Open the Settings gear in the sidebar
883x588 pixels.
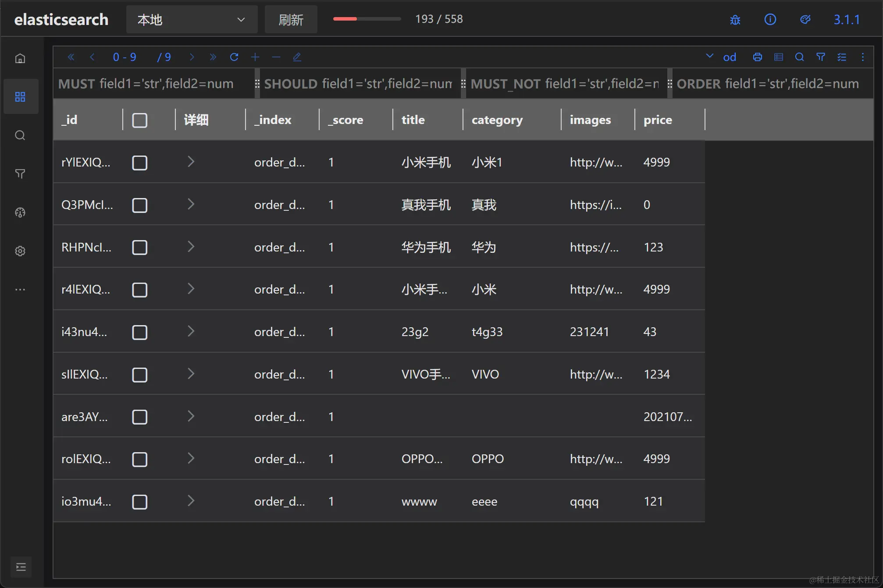(20, 251)
